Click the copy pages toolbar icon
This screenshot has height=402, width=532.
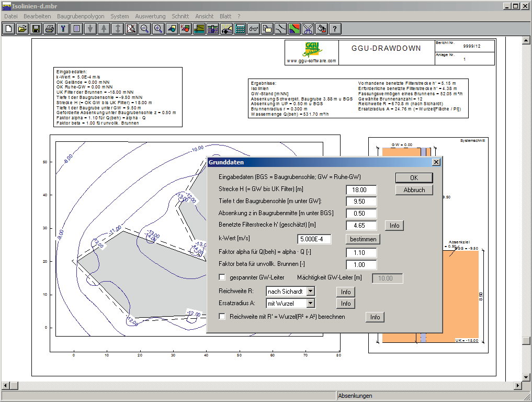[x=267, y=29]
